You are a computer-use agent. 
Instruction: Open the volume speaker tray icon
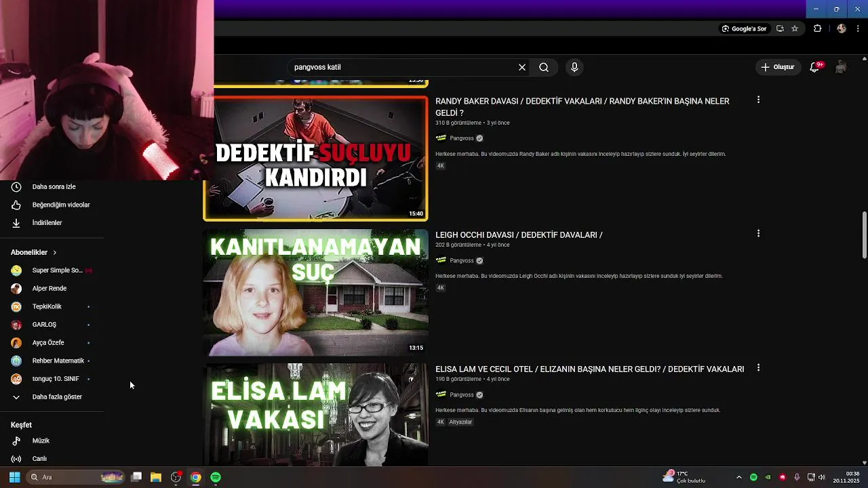coord(821,477)
